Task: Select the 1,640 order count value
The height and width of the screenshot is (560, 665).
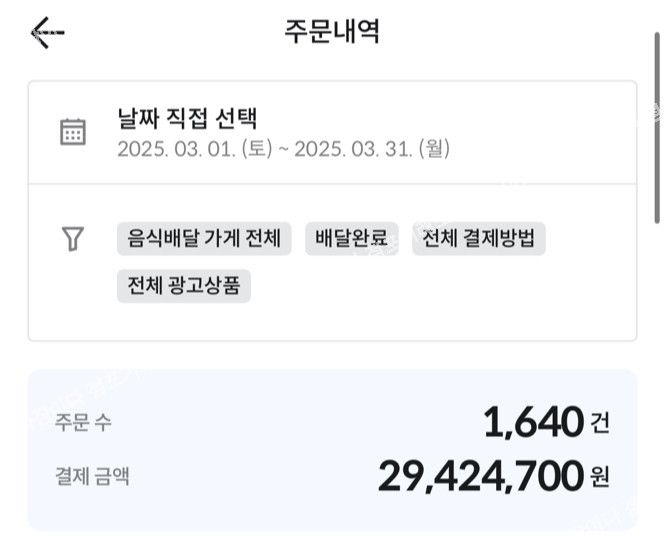Action: tap(534, 422)
